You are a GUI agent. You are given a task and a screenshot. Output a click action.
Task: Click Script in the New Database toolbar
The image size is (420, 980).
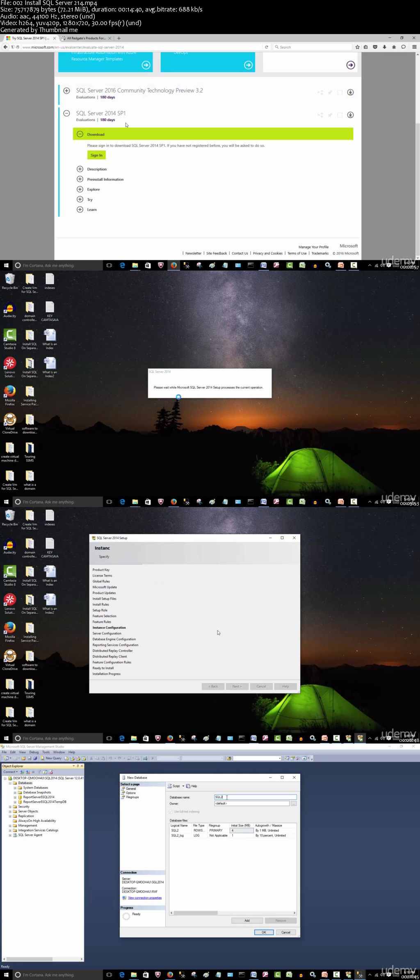pos(174,786)
